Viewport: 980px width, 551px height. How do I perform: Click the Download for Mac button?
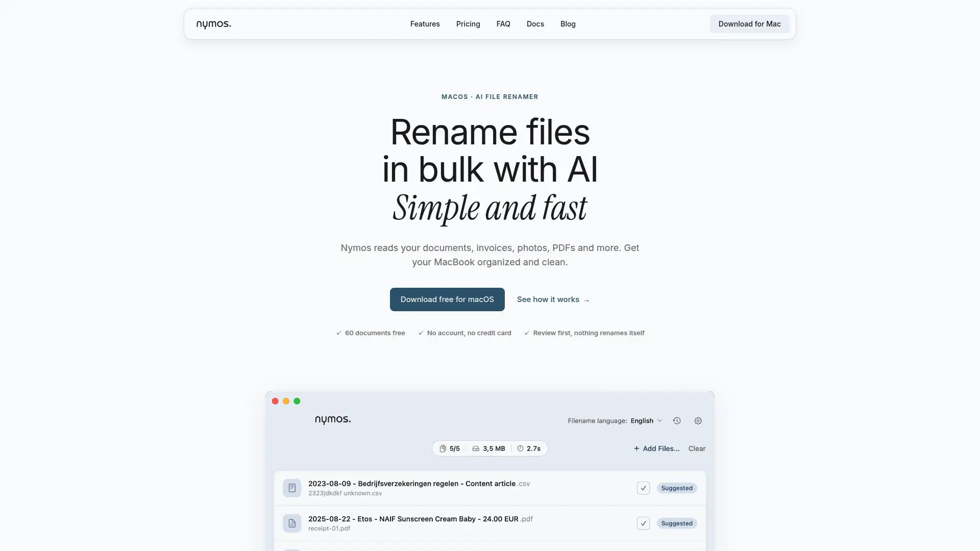click(749, 24)
